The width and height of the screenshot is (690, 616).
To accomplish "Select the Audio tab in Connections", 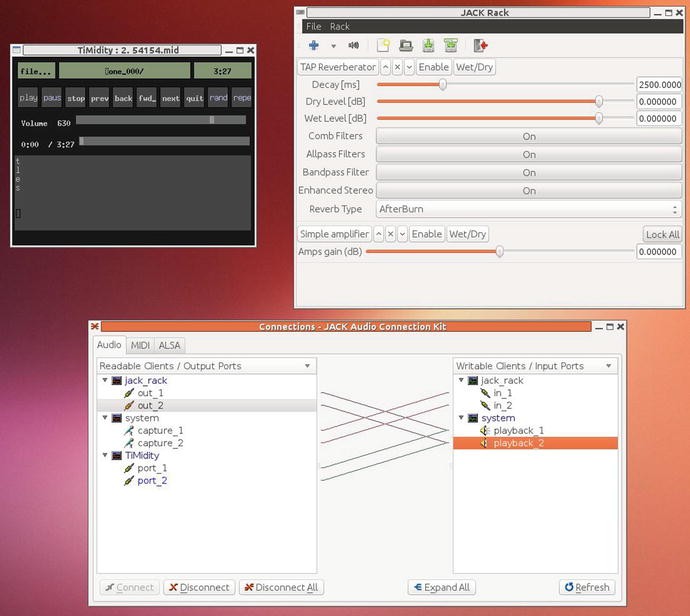I will pos(109,345).
